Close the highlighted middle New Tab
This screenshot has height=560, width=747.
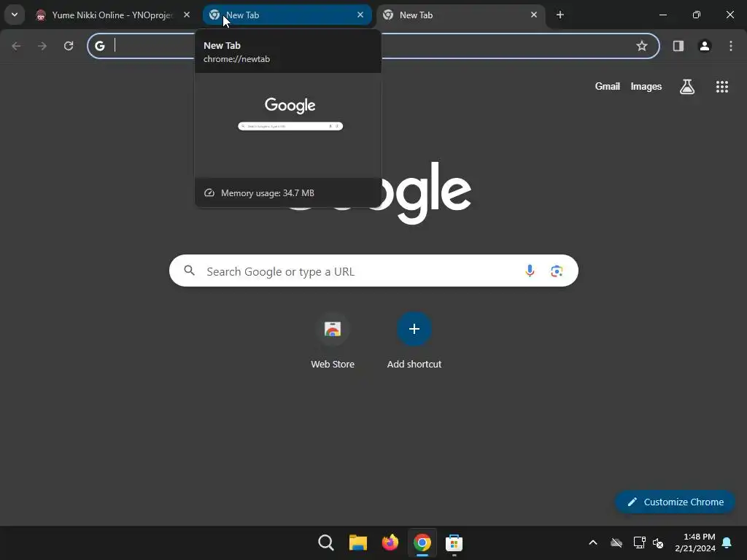coord(360,15)
